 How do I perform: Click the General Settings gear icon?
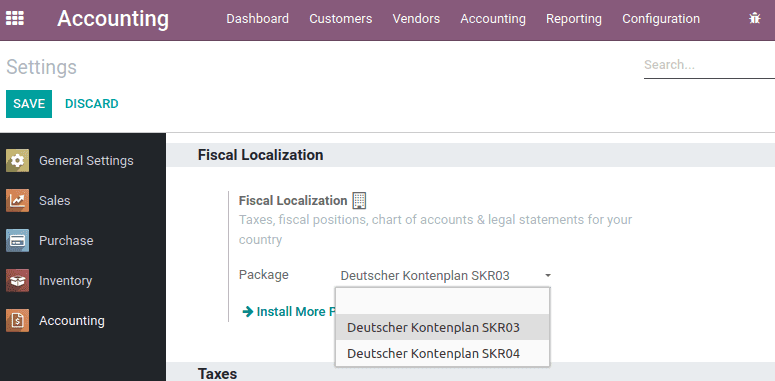click(17, 161)
